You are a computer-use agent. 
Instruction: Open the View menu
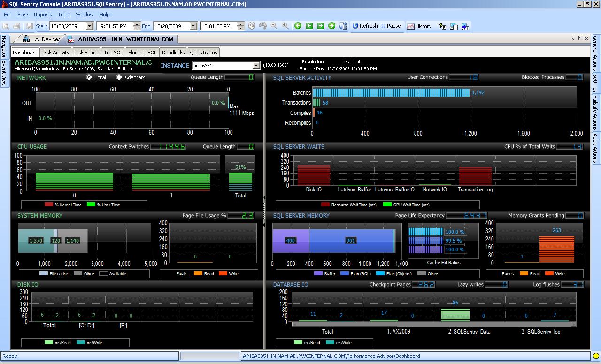(x=23, y=15)
